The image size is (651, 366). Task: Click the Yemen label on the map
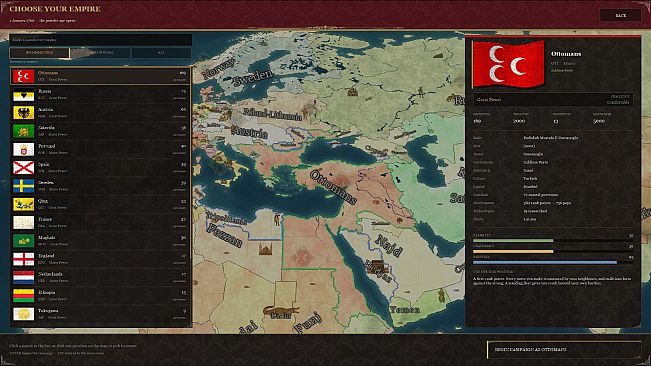tap(405, 310)
